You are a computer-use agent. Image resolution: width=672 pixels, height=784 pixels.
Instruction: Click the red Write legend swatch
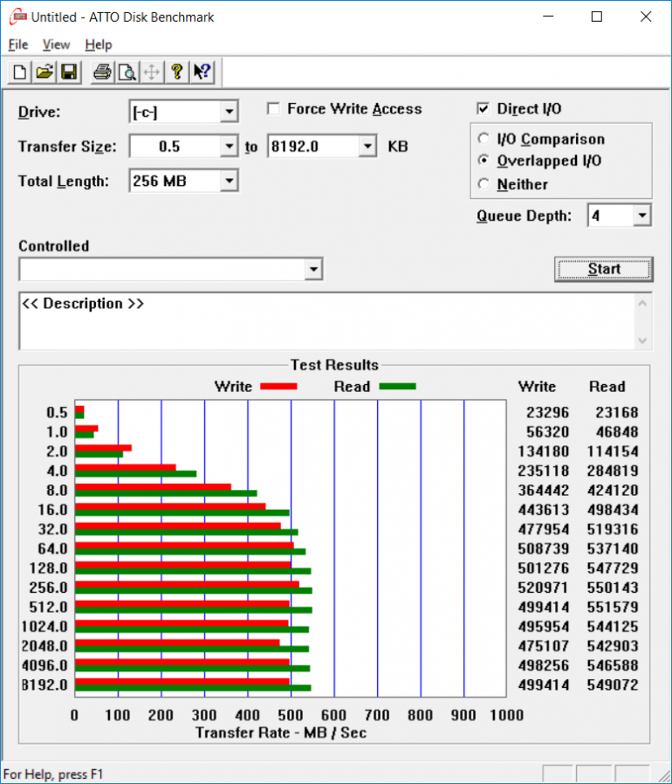click(x=278, y=387)
